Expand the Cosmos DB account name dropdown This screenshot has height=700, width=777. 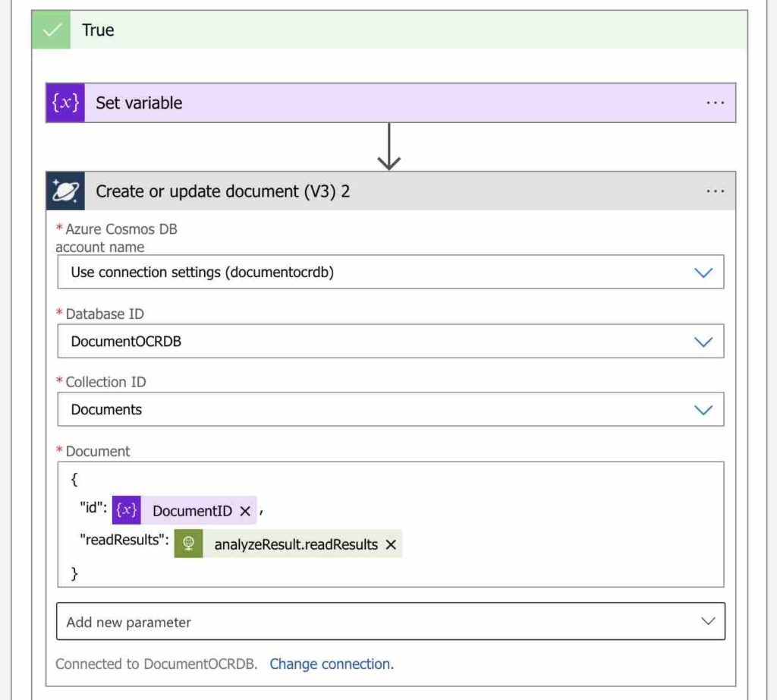pos(703,273)
